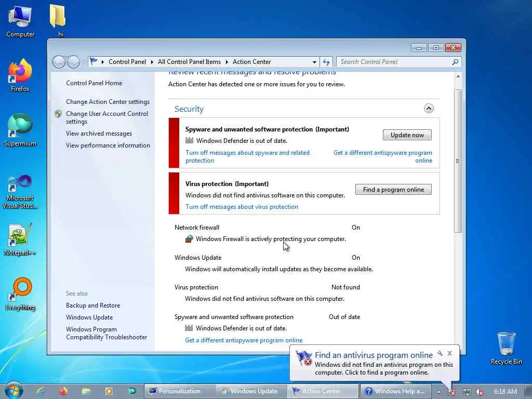Click the forward navigation button

pyautogui.click(x=73, y=62)
